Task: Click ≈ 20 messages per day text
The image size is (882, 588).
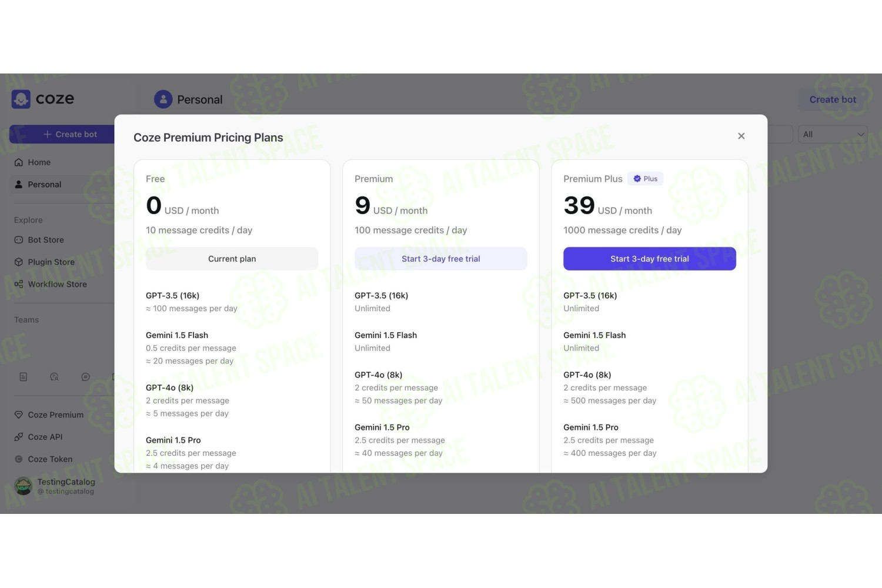Action: click(x=189, y=361)
